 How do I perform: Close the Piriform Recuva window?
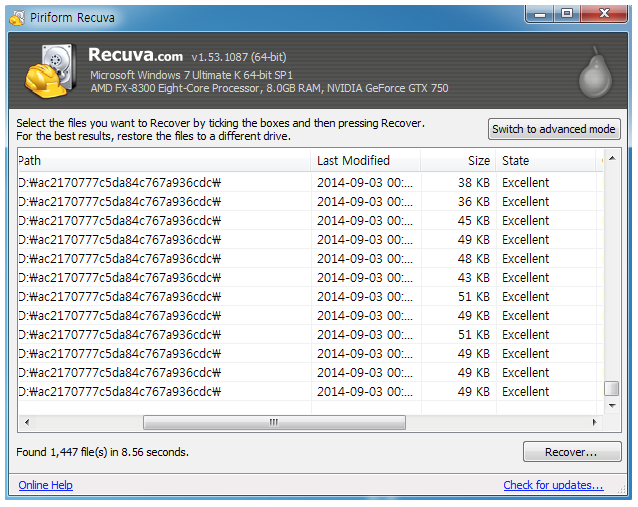(x=604, y=14)
